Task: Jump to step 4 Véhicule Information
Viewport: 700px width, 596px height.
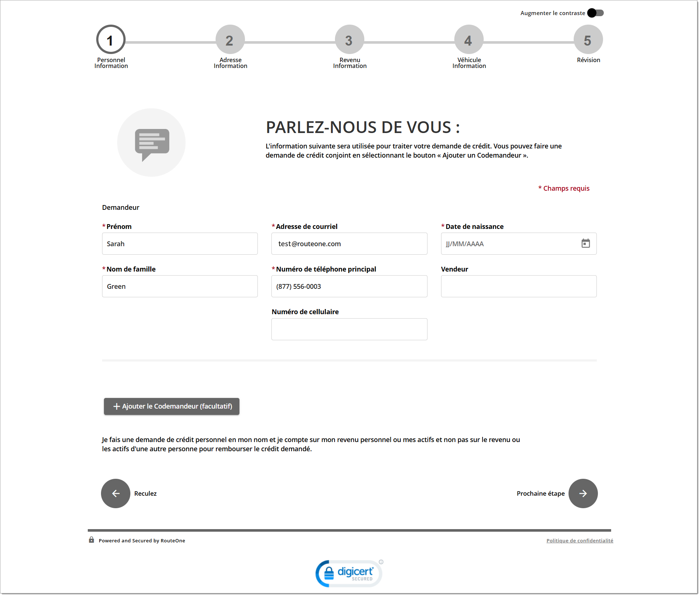Action: 469,40
